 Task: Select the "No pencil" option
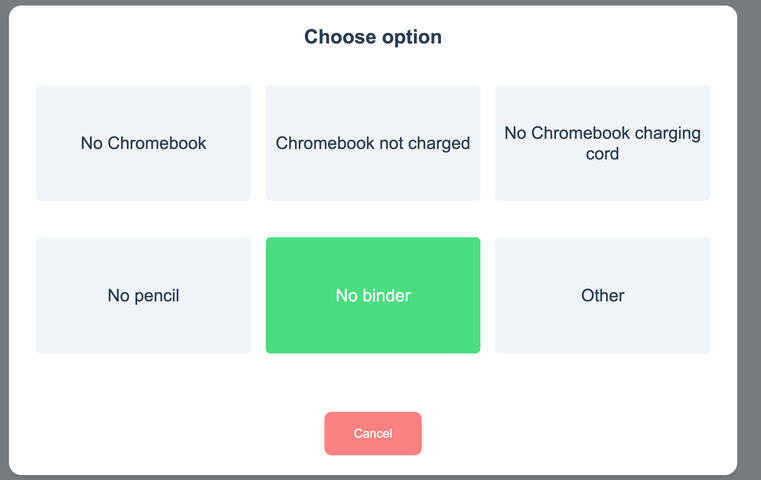(x=143, y=295)
